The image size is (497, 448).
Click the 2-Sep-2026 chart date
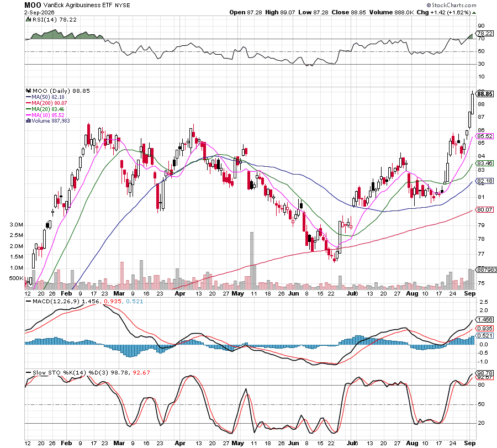point(39,13)
